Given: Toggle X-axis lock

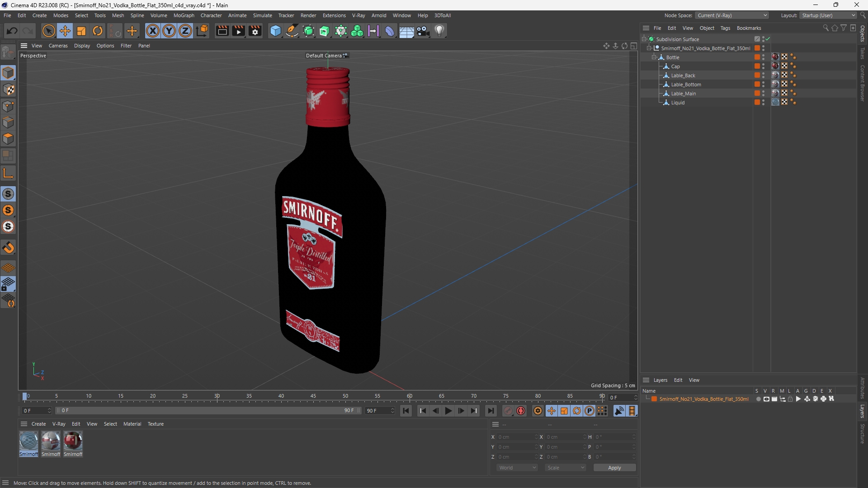Looking at the screenshot, I should [x=152, y=31].
